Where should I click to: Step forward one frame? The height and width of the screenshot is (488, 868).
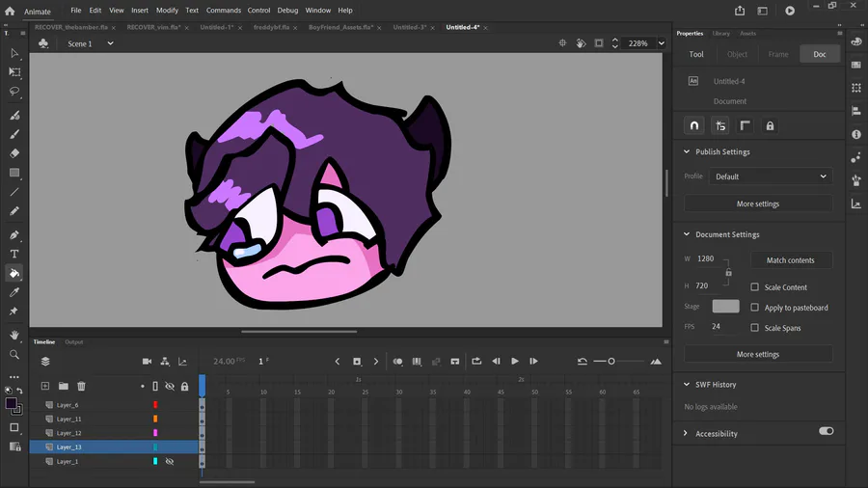[x=533, y=362]
